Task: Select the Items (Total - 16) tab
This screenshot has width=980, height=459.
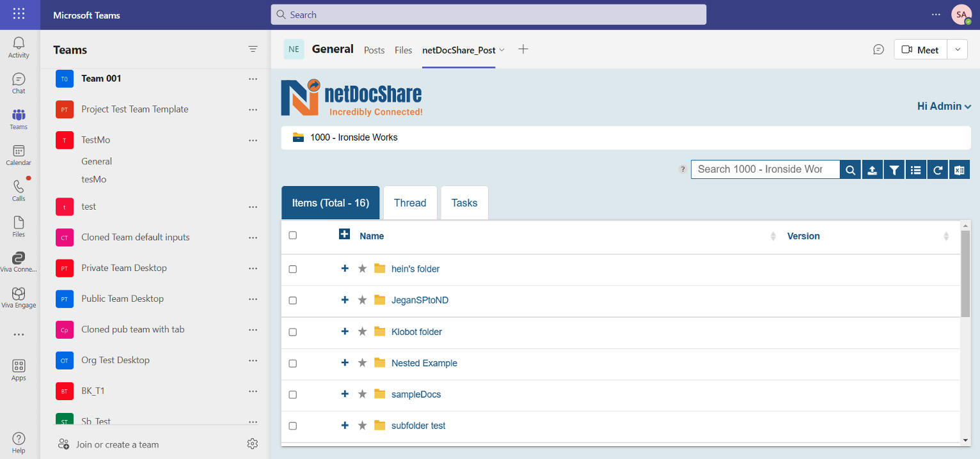Action: 331,203
